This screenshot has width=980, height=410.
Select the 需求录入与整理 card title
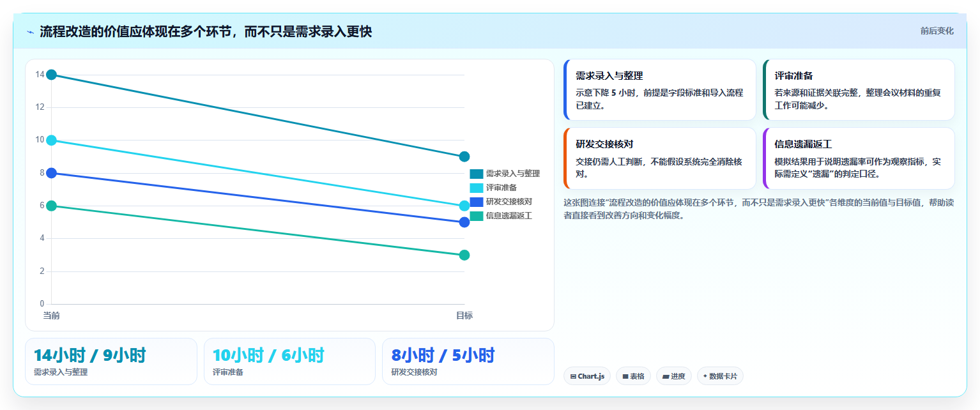tap(609, 76)
